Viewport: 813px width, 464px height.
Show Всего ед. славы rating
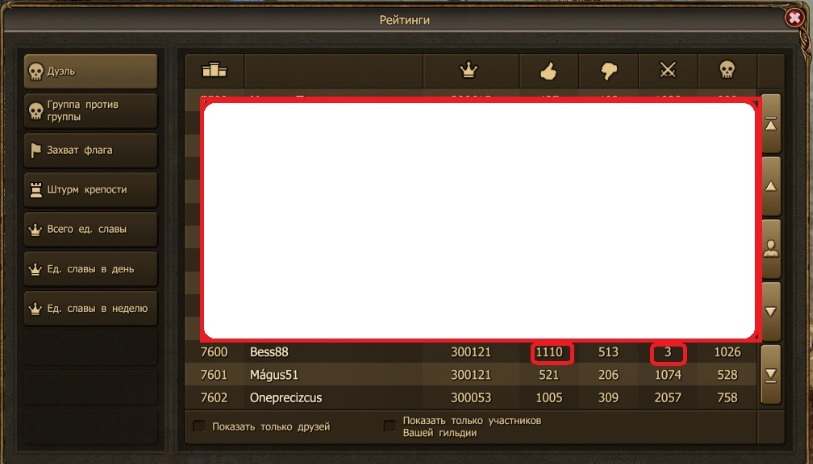(90, 229)
